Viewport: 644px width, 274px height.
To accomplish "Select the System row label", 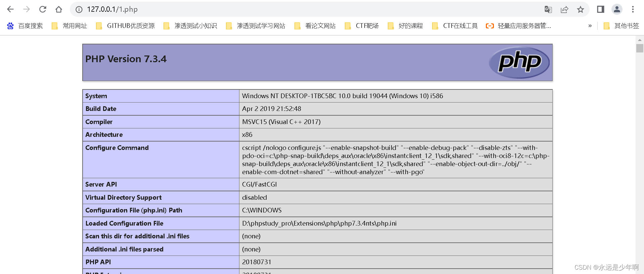I will tap(96, 96).
